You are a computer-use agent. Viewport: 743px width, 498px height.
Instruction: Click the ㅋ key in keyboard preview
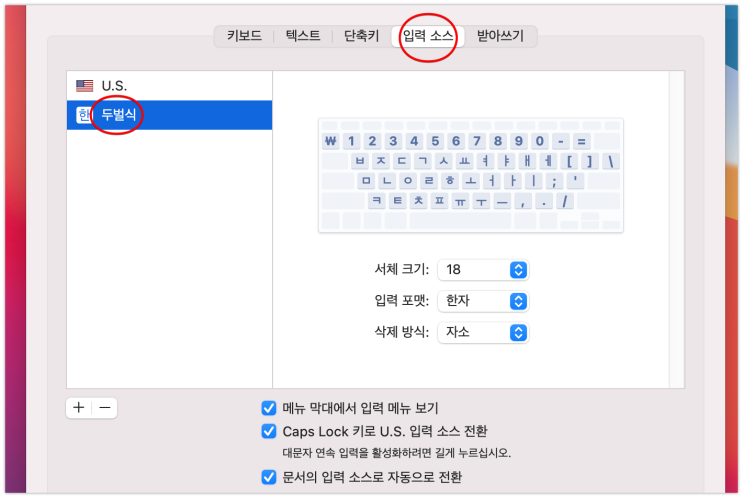tap(377, 201)
